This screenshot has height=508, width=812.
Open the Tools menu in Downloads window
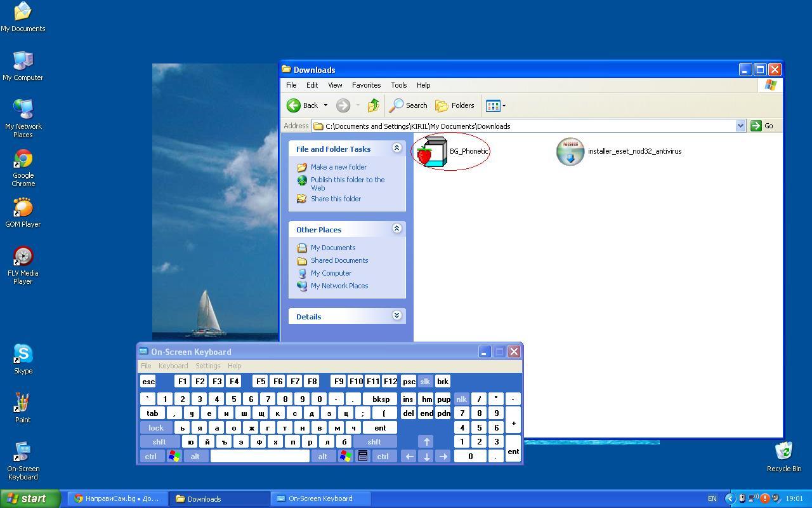pyautogui.click(x=398, y=85)
